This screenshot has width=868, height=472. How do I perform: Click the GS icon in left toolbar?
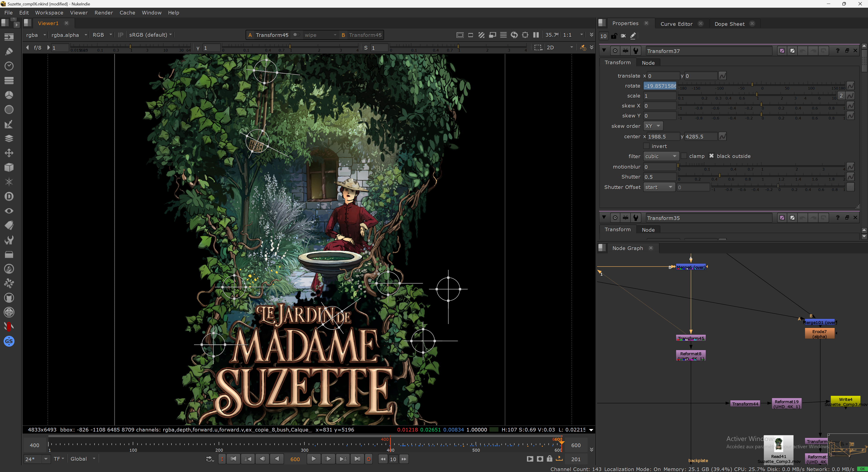[x=9, y=341]
